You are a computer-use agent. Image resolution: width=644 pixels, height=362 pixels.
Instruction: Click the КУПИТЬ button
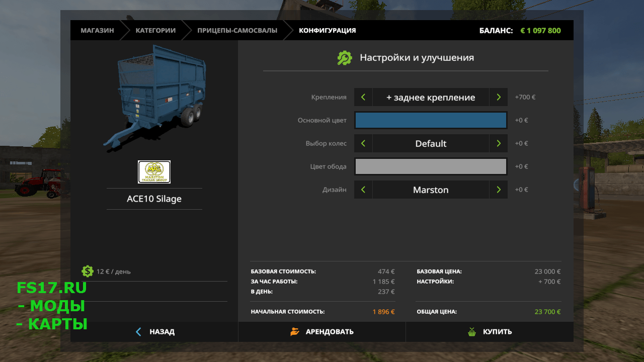(x=490, y=332)
